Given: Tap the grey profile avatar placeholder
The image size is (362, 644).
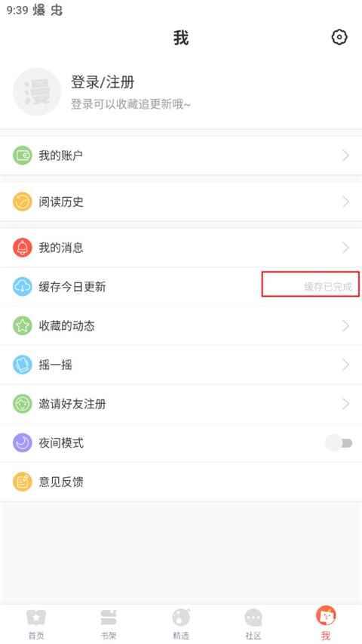Looking at the screenshot, I should 37,92.
